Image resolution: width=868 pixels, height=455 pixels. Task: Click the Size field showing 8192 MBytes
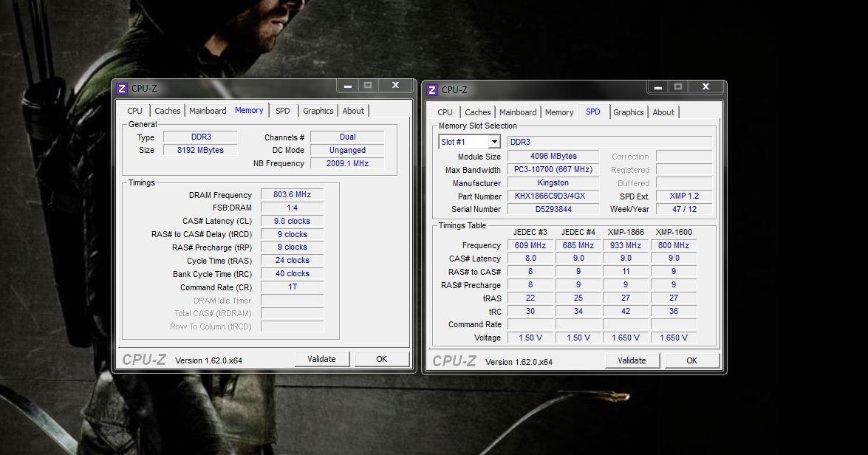[200, 150]
